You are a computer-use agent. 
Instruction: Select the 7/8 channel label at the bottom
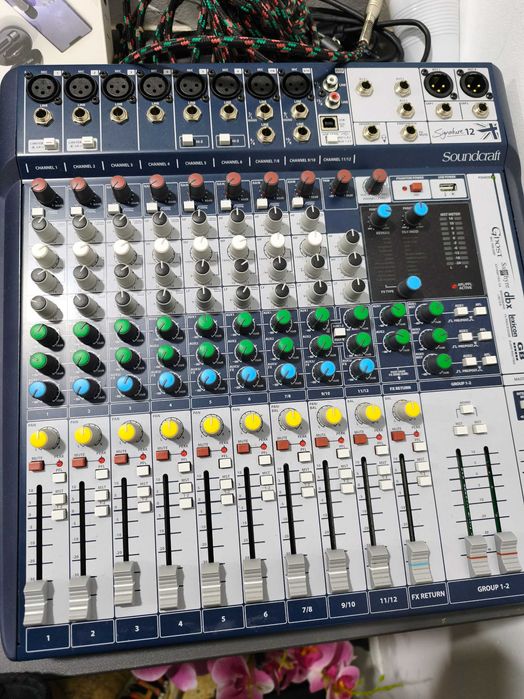pos(307,610)
